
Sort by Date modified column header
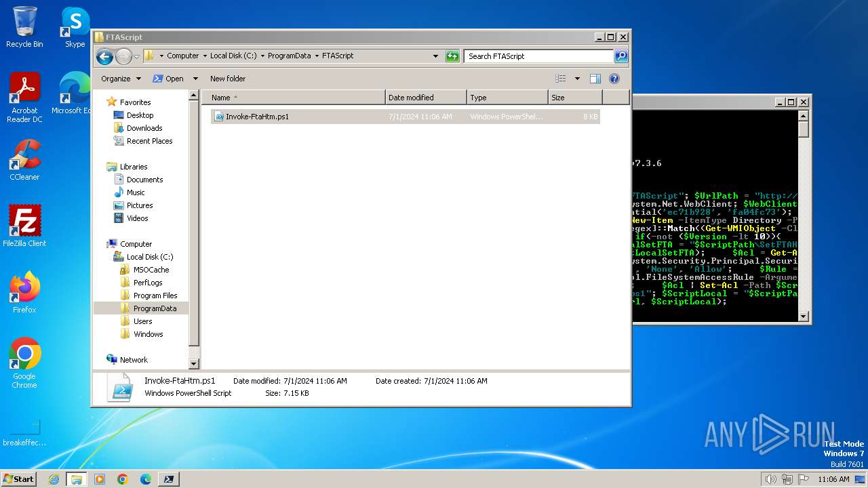click(426, 98)
